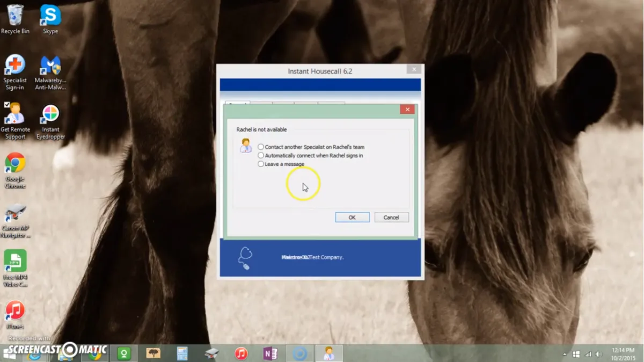Click the 'Instant Housecall 6.2' title bar
The image size is (644, 362).
pyautogui.click(x=320, y=71)
